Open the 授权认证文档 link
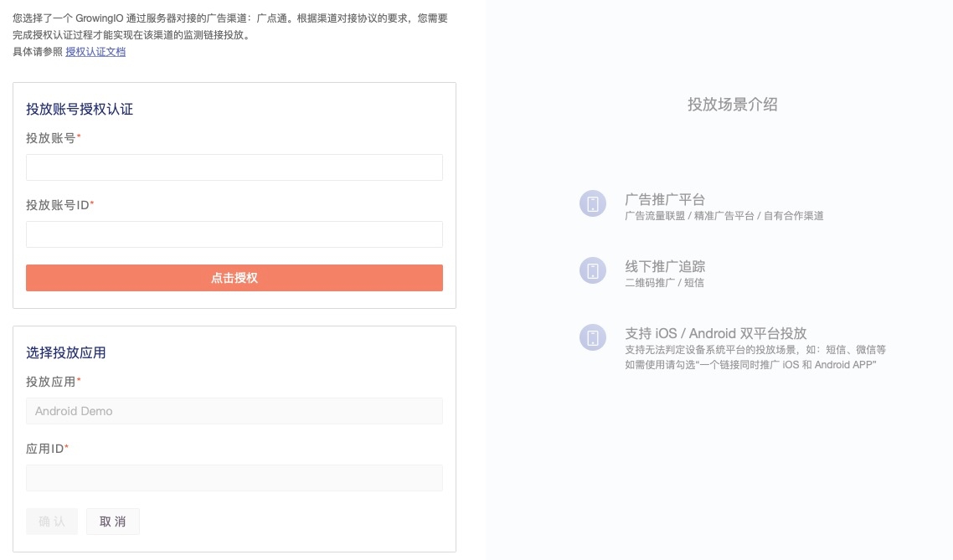Image resolution: width=953 pixels, height=560 pixels. tap(95, 52)
